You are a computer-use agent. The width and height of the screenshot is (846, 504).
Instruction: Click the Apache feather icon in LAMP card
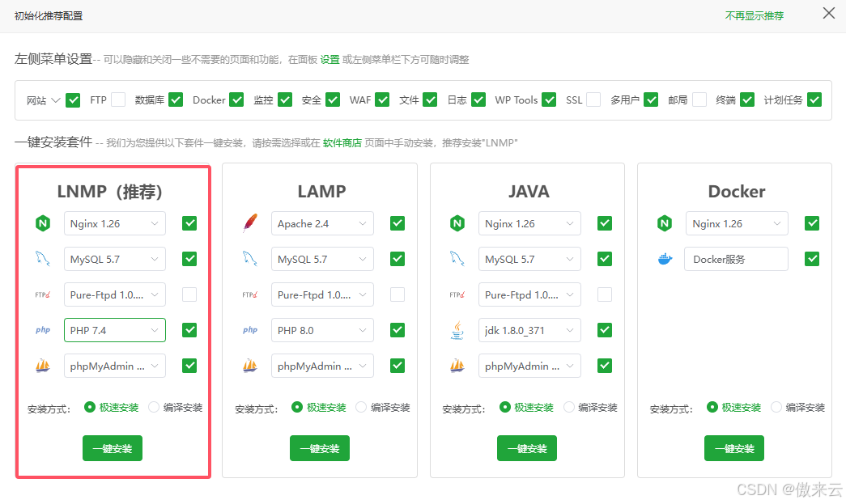click(x=250, y=223)
